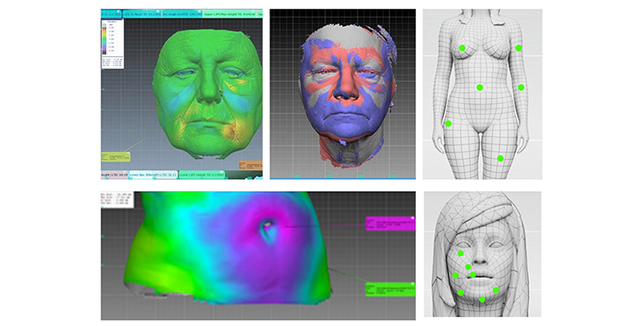Click the white statistics box on abdomen scan

(116, 199)
